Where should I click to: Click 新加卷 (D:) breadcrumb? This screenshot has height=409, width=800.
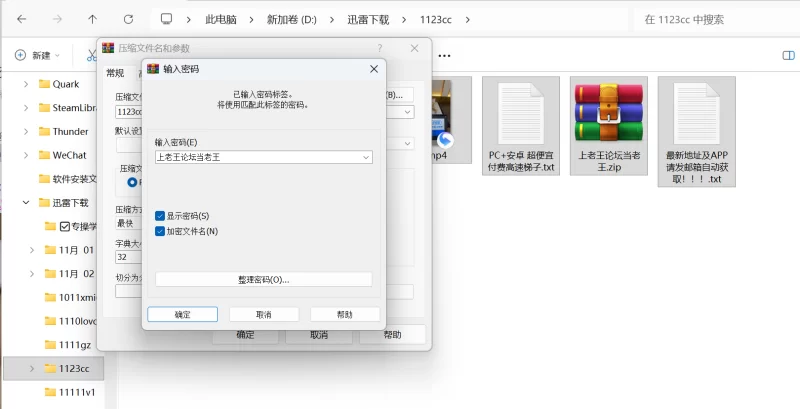tap(291, 19)
